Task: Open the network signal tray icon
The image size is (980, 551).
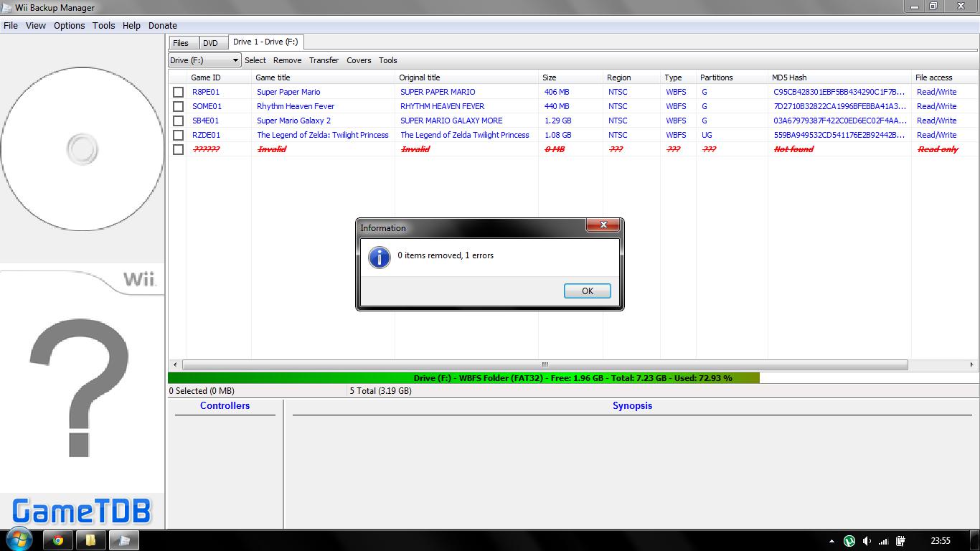Action: pyautogui.click(x=884, y=541)
